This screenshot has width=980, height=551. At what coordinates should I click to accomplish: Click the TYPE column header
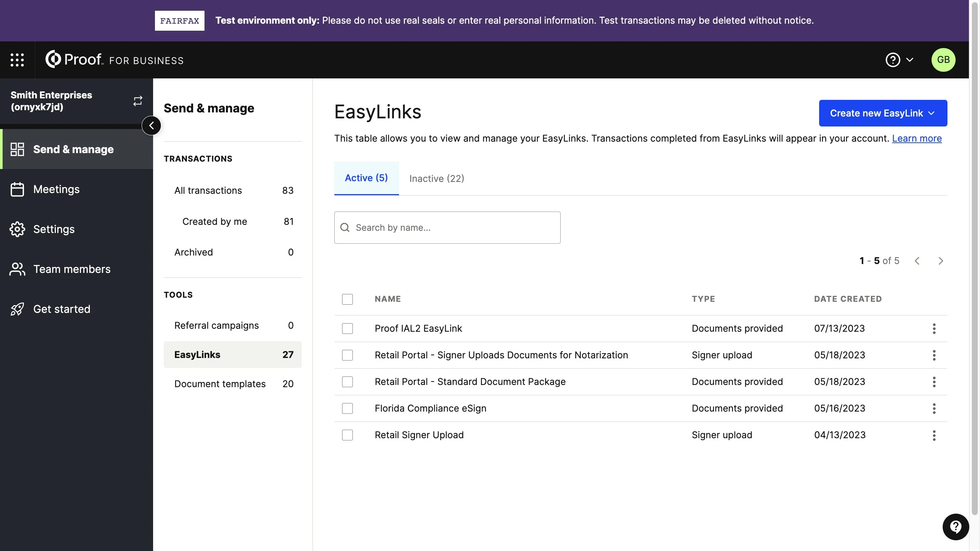(x=703, y=299)
